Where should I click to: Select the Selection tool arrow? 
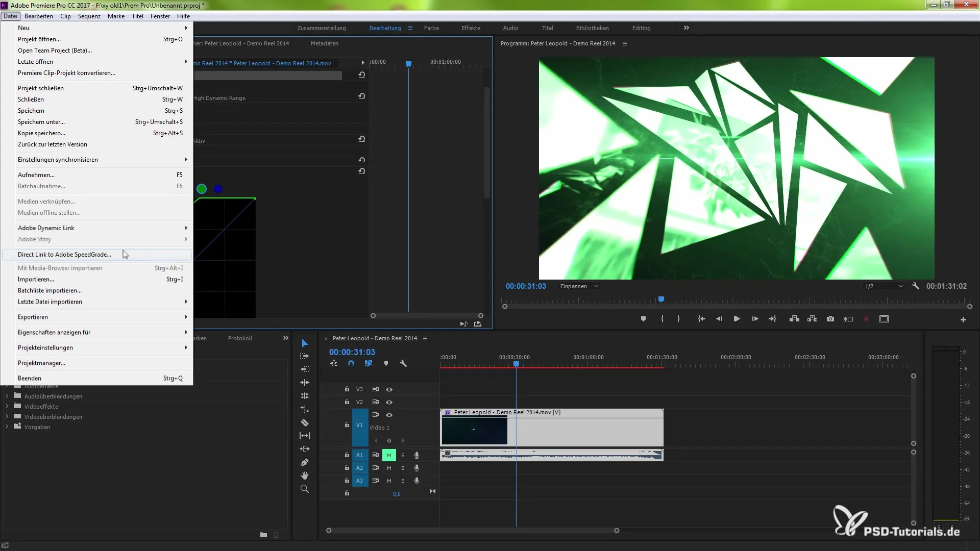305,343
